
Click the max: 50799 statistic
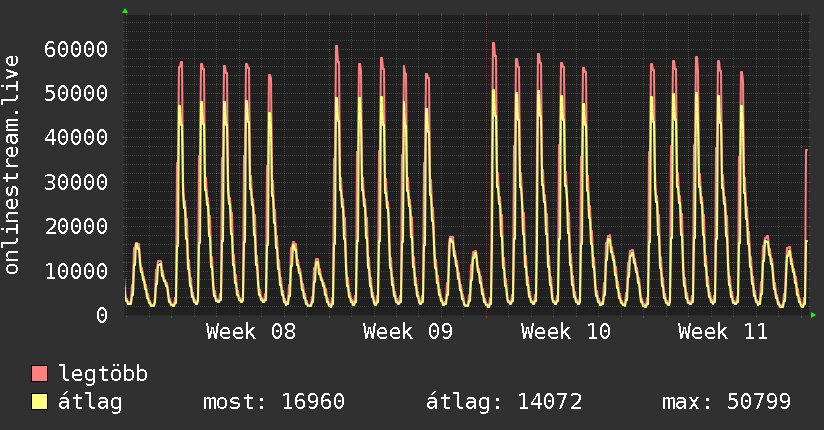coord(726,402)
